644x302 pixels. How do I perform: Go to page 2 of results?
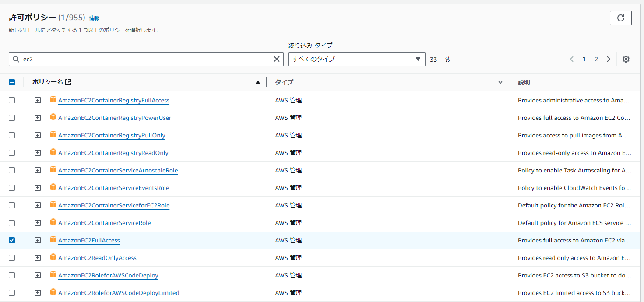[x=596, y=59]
